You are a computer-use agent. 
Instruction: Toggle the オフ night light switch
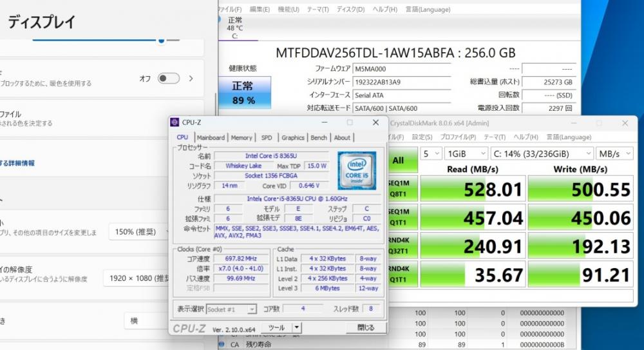[169, 78]
